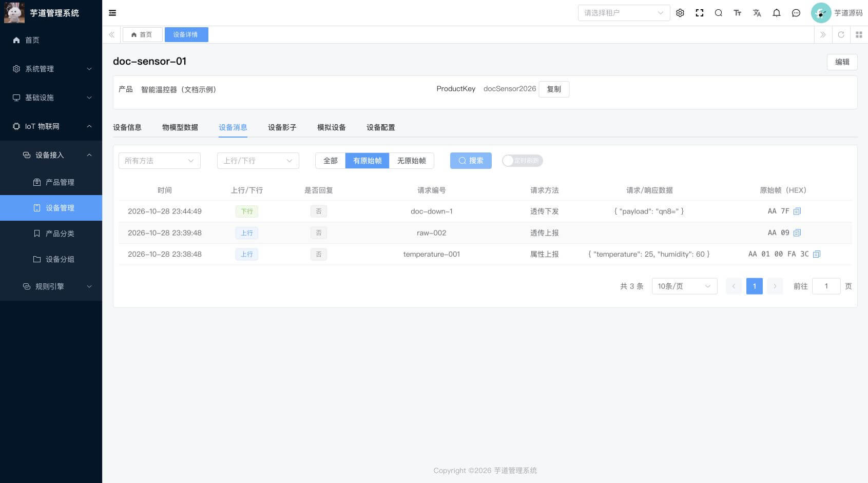868x483 pixels.
Task: Select the 有原始帧 filter option
Action: click(368, 161)
